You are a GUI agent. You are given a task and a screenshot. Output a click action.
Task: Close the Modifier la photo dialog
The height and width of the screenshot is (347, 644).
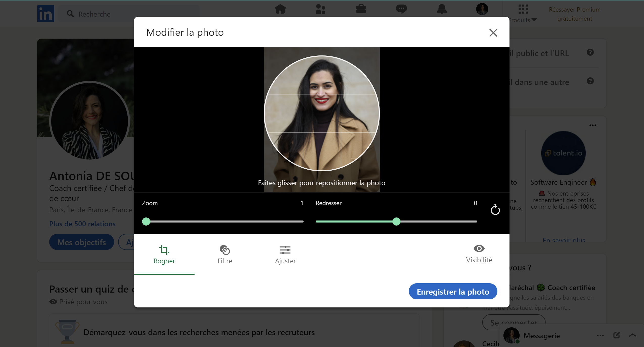tap(493, 33)
